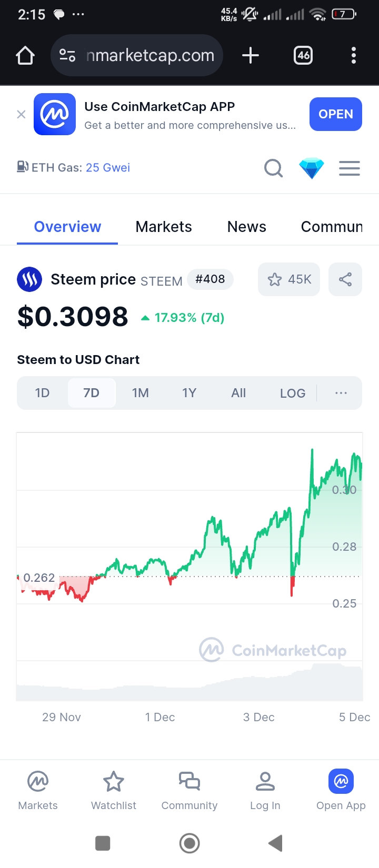The height and width of the screenshot is (868, 379).
Task: Open the tab switcher showing 46 tabs
Action: click(303, 55)
